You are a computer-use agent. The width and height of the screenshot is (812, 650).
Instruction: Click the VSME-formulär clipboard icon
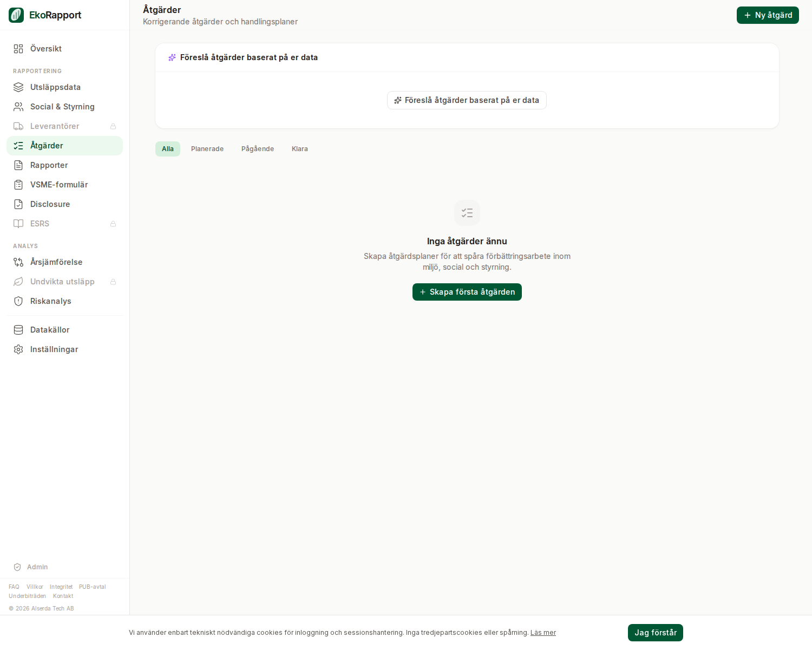18,185
